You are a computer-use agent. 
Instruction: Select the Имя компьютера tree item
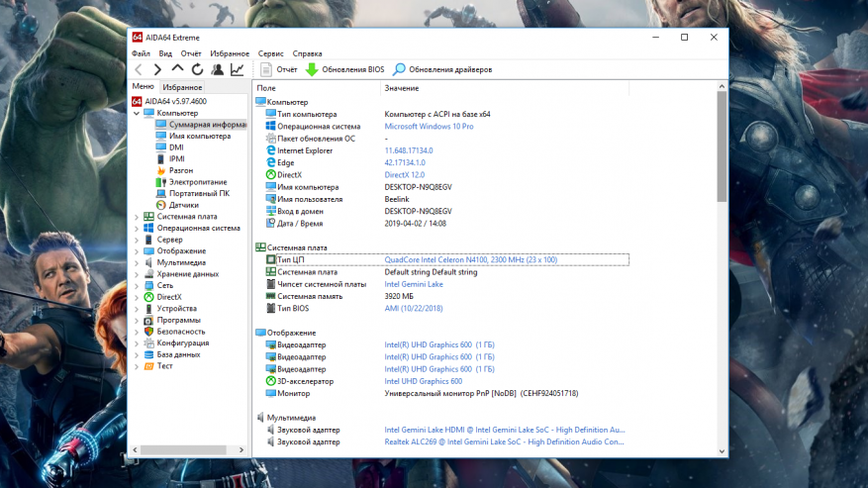tap(200, 136)
